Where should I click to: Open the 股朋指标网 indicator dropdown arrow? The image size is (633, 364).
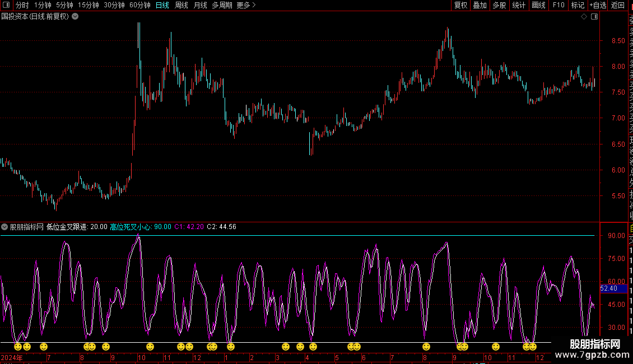coord(4,227)
